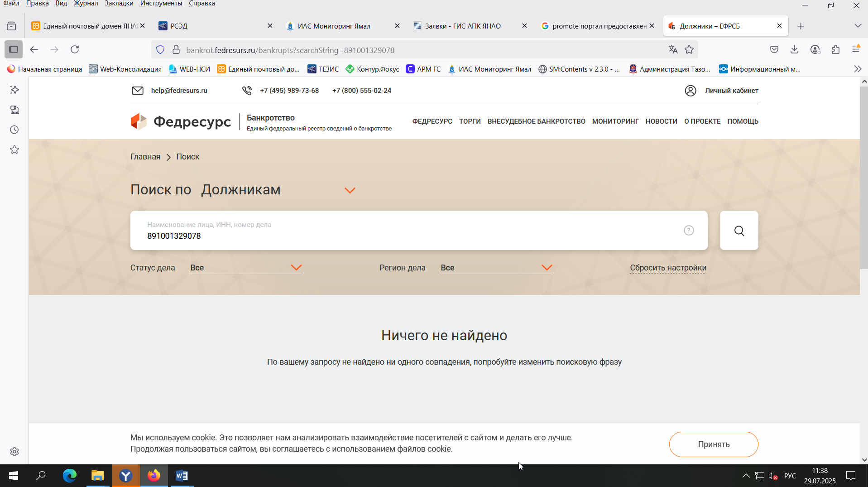This screenshot has width=868, height=487.
Task: Open Регион дела dropdown
Action: [x=497, y=268]
